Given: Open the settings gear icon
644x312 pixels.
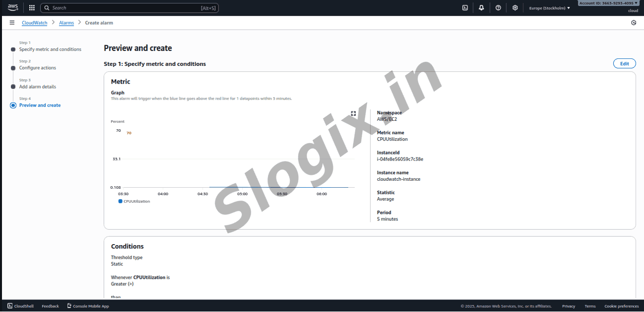Looking at the screenshot, I should pyautogui.click(x=515, y=8).
